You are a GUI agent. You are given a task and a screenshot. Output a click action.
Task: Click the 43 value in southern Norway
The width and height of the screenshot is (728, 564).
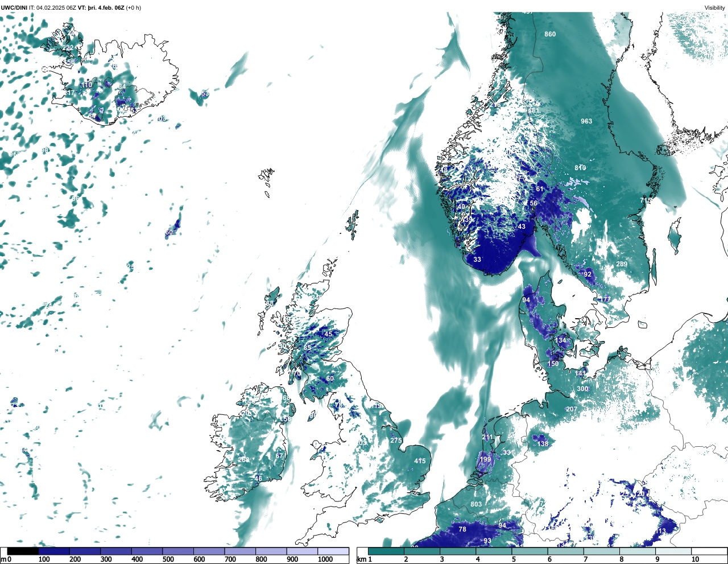coord(522,227)
